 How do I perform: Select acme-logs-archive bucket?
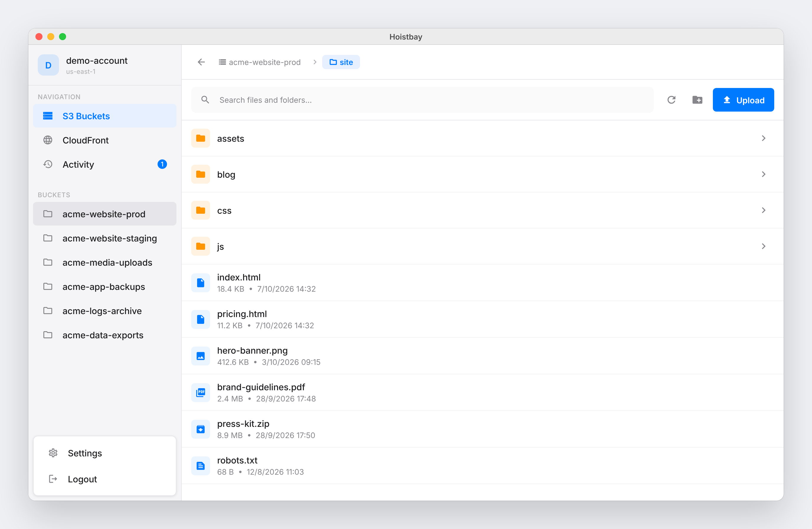pyautogui.click(x=105, y=311)
